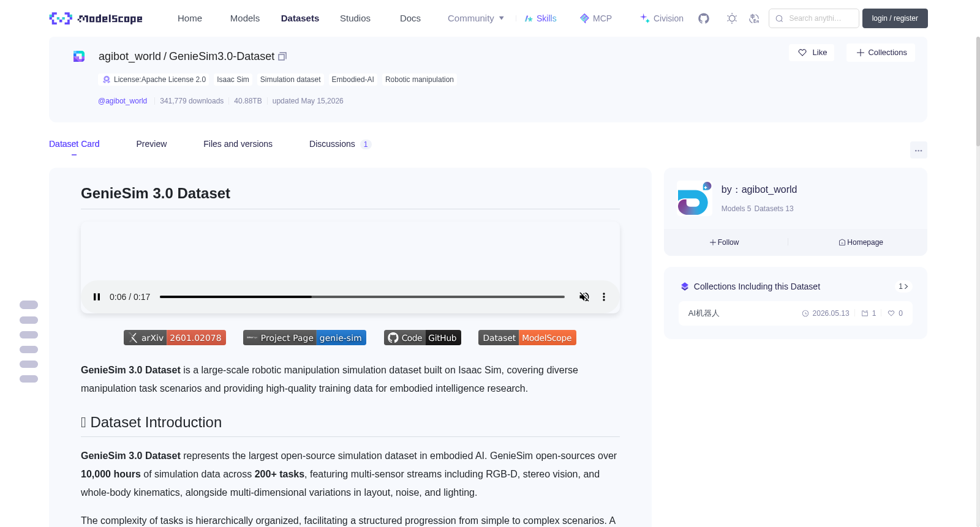Open the Dataset ModelScope badge
This screenshot has width=980, height=527.
click(x=527, y=338)
